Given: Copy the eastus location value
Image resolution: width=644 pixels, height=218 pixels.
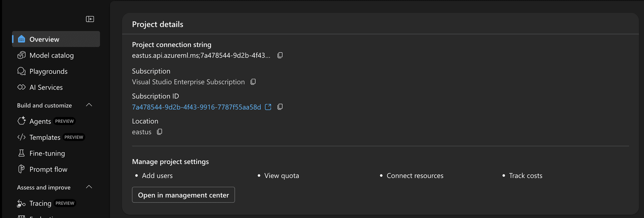Looking at the screenshot, I should click(160, 132).
